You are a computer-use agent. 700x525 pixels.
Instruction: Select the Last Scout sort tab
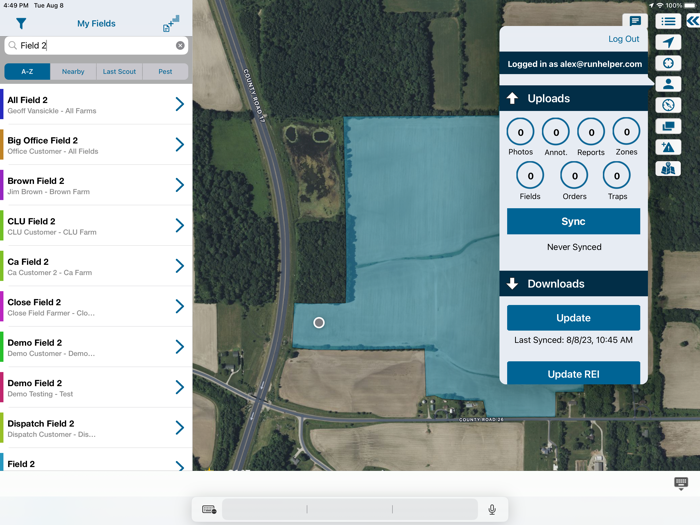(x=119, y=71)
